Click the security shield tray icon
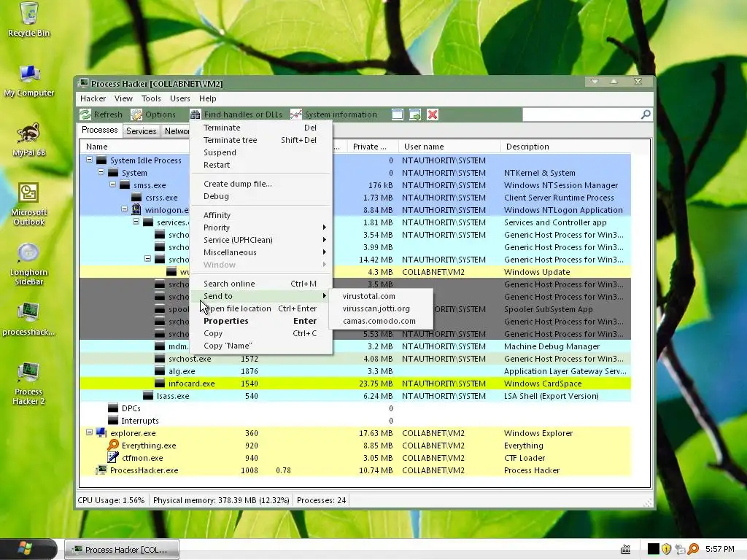Image resolution: width=747 pixels, height=560 pixels. pos(666,549)
